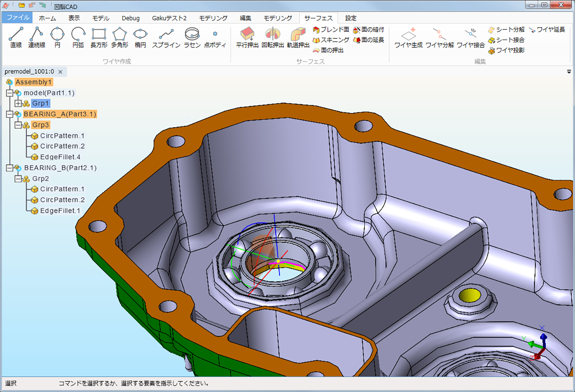Click the ブレンド面 button

(x=331, y=30)
